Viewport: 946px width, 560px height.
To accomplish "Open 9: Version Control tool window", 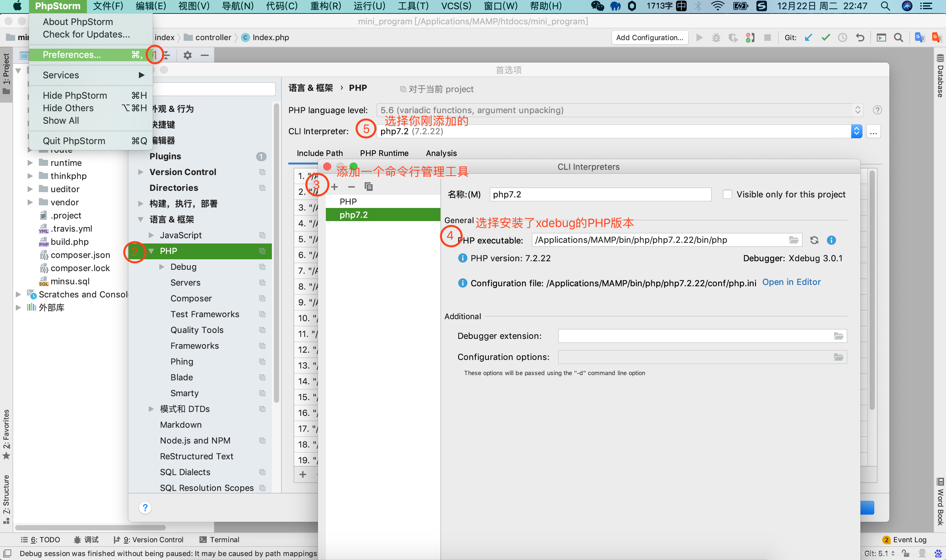I will 148,540.
